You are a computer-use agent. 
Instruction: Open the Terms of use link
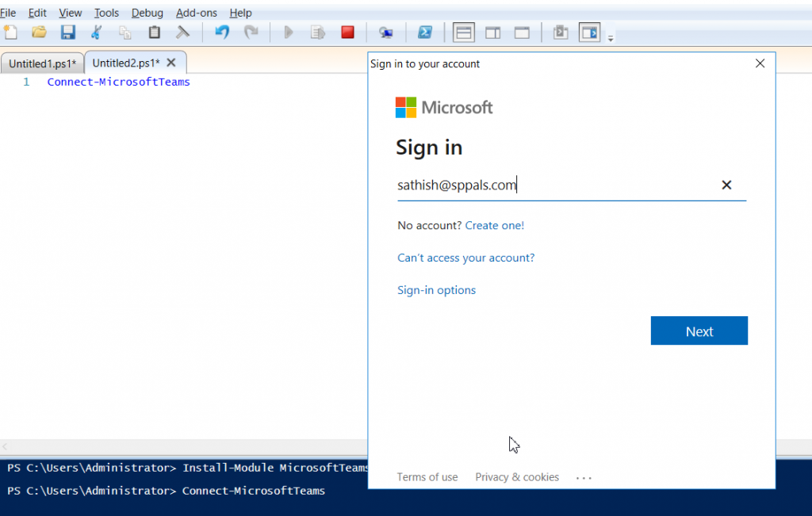427,477
